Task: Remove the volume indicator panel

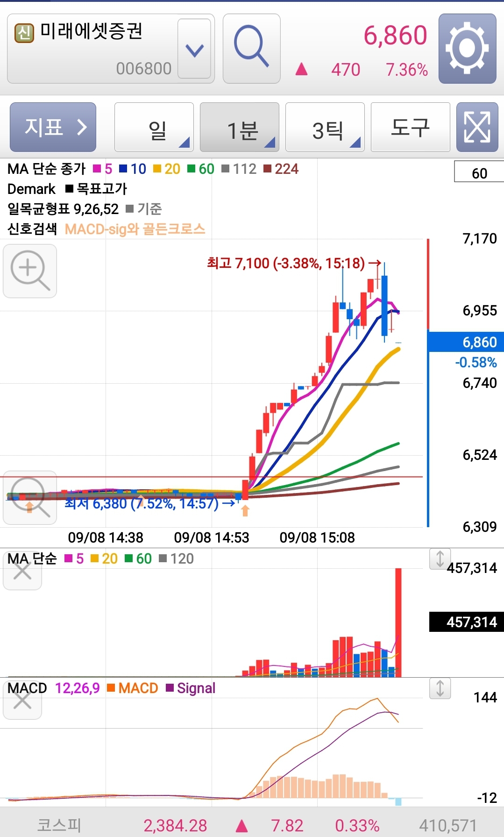Action: coord(22,571)
